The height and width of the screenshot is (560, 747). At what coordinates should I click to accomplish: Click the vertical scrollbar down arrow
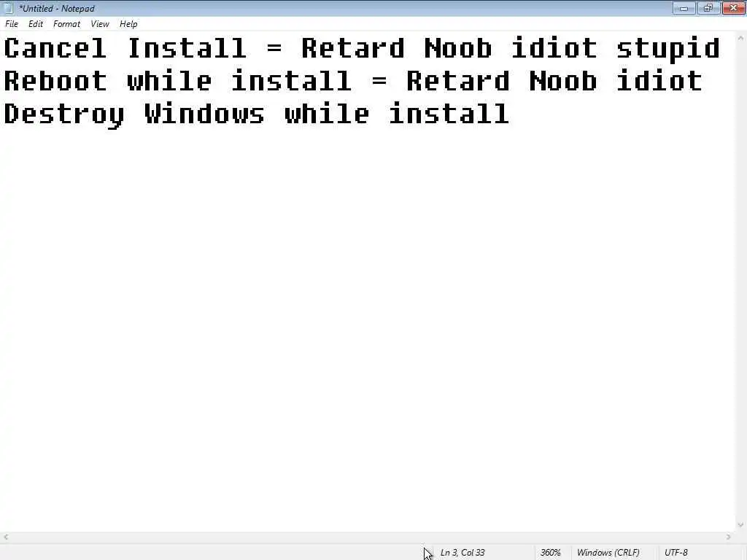[x=740, y=525]
